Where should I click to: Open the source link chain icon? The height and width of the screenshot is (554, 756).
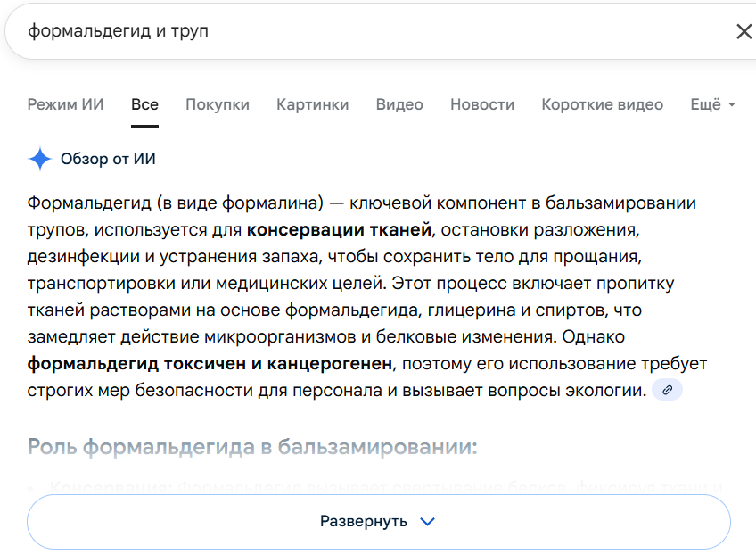pyautogui.click(x=667, y=390)
